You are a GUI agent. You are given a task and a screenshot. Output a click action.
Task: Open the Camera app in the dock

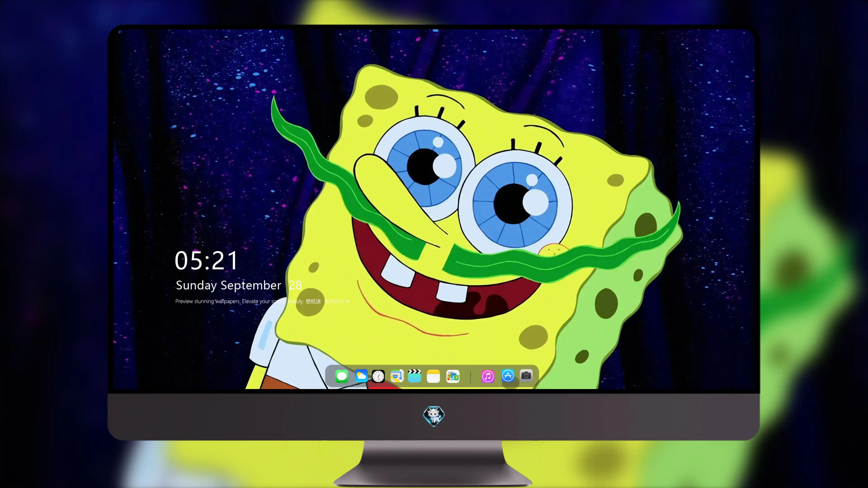[526, 375]
